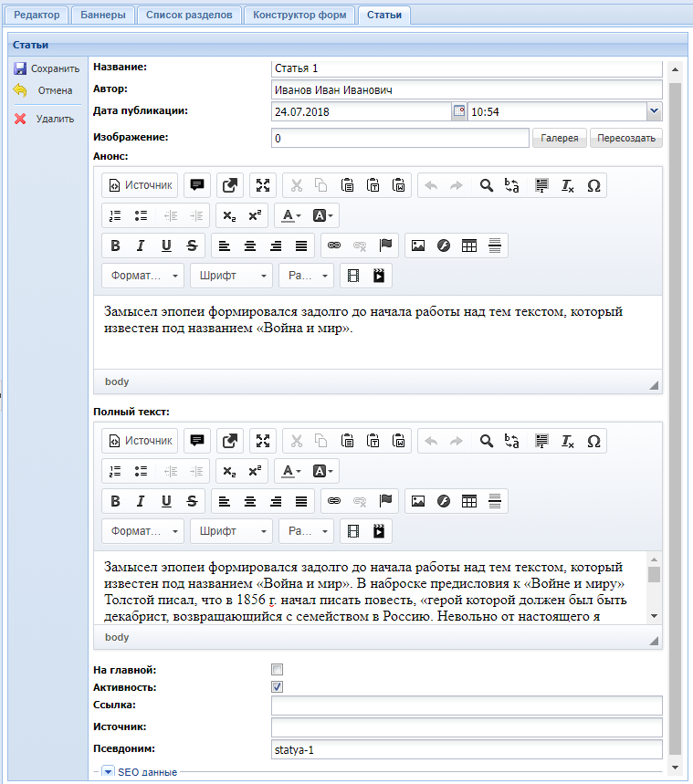Expand the SEO данные section

coord(108,771)
